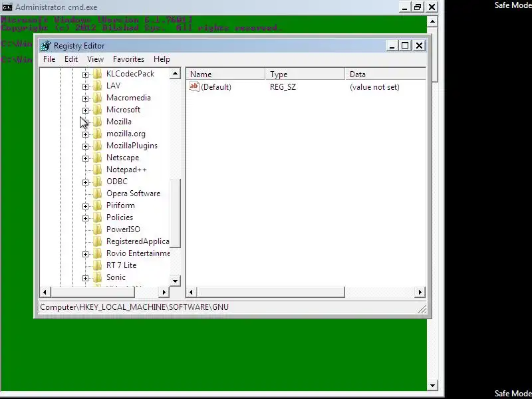532x399 pixels.
Task: Select the (Default) value name
Action: [x=215, y=87]
